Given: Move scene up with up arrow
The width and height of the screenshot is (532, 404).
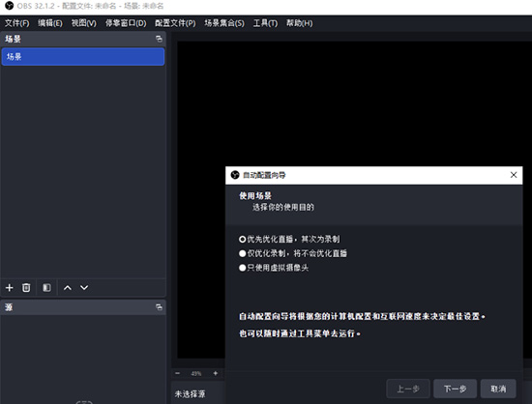Looking at the screenshot, I should pyautogui.click(x=68, y=288).
